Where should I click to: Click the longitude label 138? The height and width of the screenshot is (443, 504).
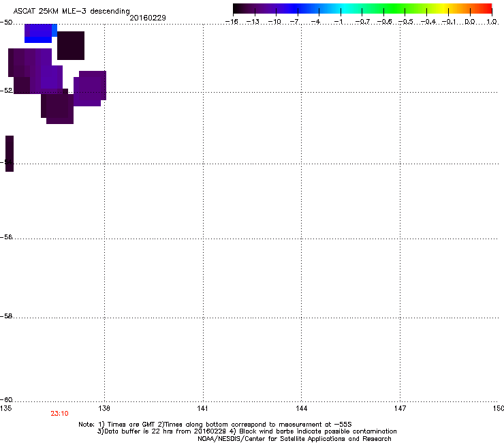click(104, 408)
